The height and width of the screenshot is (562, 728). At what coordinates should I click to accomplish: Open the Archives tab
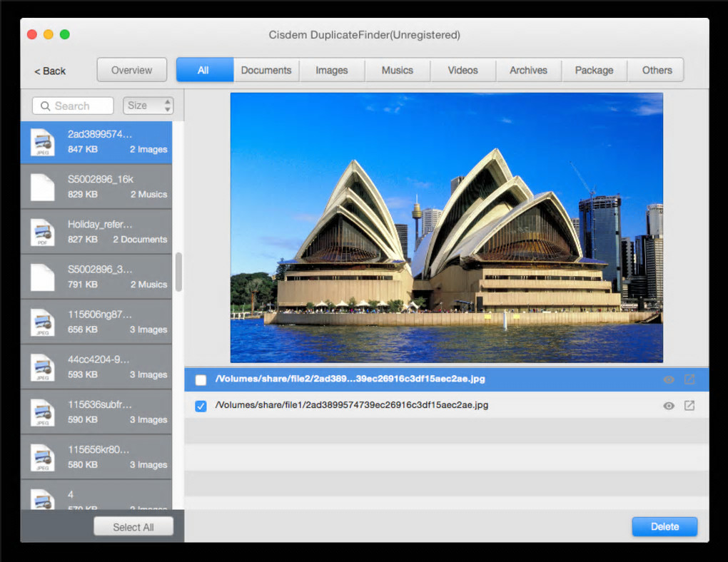(x=528, y=71)
